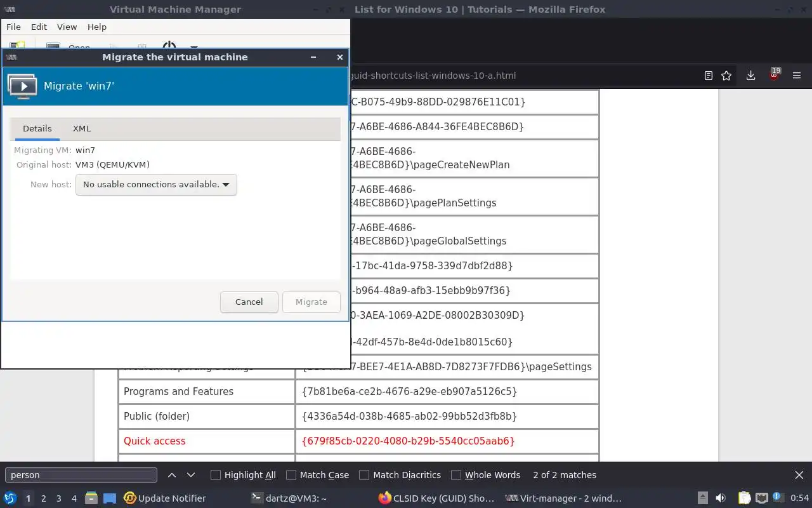This screenshot has height=508, width=812.
Task: Switch to the dartz@VM3 terminal window
Action: click(289, 498)
